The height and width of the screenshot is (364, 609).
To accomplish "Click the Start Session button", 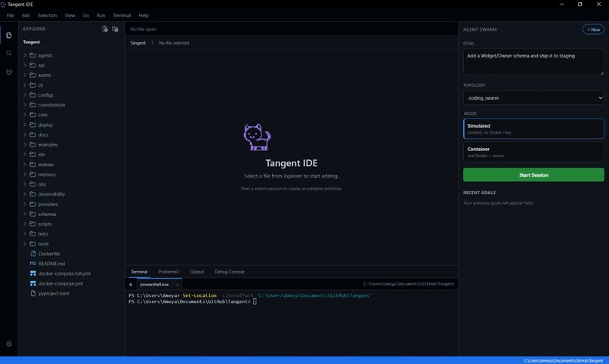I will pyautogui.click(x=533, y=175).
